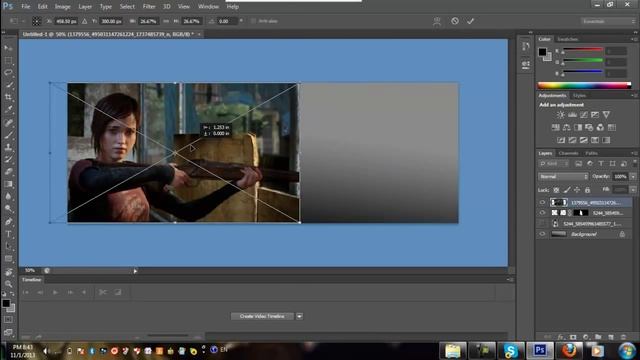Open the layer Kind filter dropdown
The width and height of the screenshot is (640, 360).
click(554, 164)
